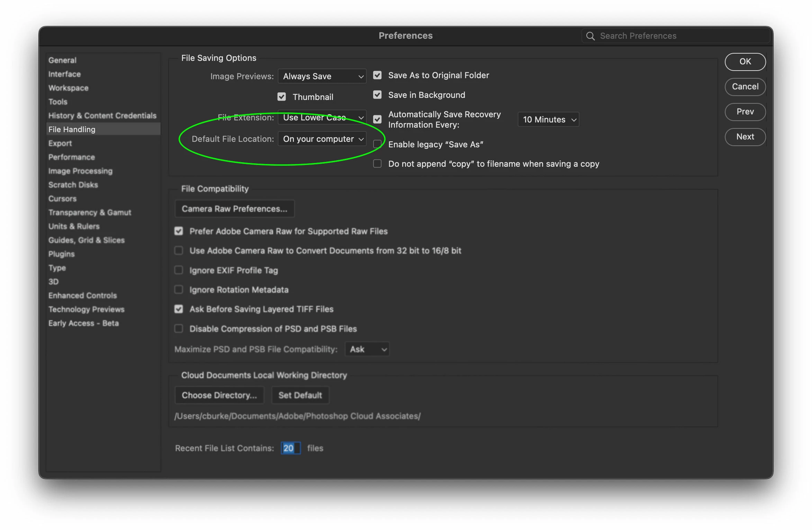
Task: Click Camera Raw Preferences button
Action: [234, 209]
